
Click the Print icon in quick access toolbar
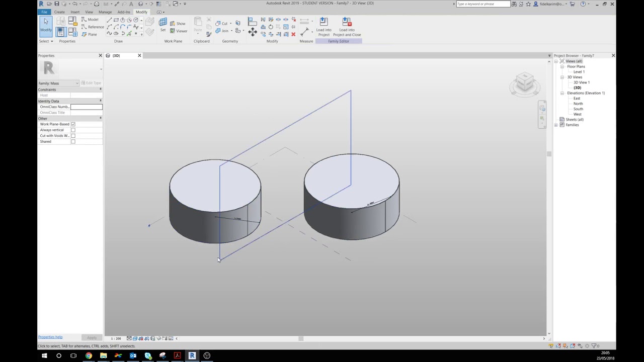(x=96, y=4)
